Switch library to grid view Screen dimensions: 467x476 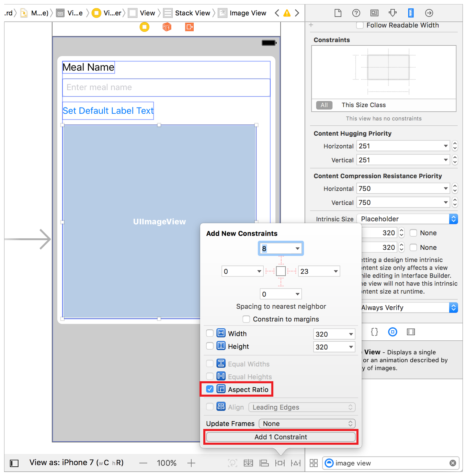click(x=314, y=463)
